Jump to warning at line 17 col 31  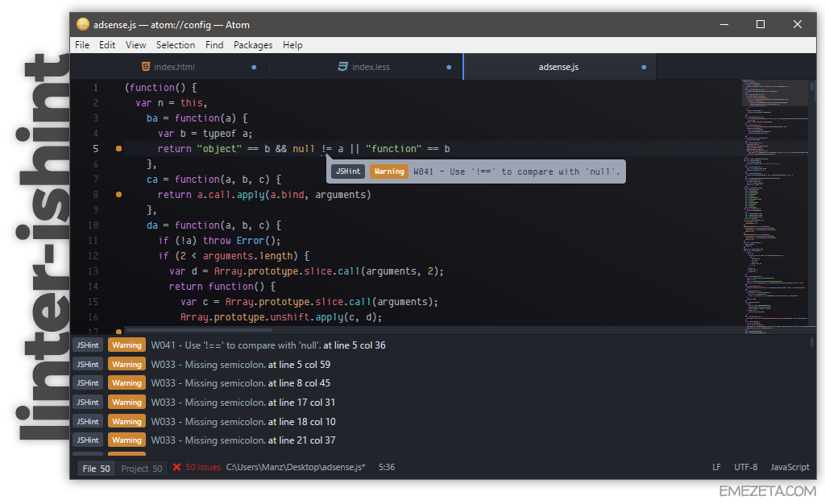(301, 402)
